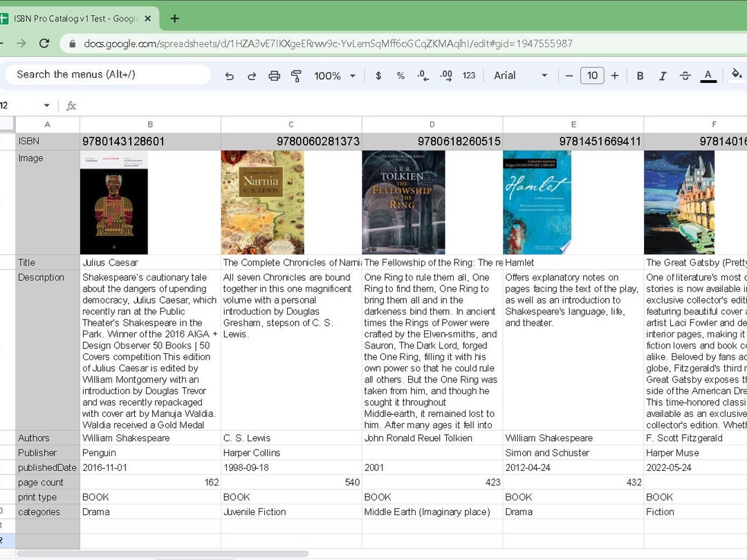Click the 123 more formats button

[x=468, y=76]
